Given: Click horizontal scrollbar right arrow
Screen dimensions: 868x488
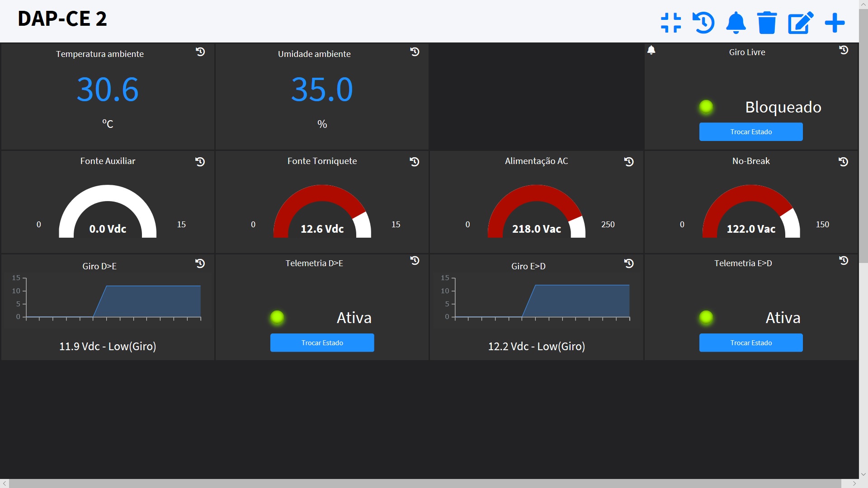Looking at the screenshot, I should pyautogui.click(x=854, y=483).
